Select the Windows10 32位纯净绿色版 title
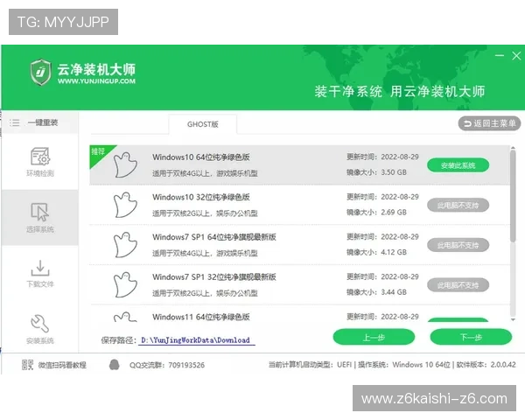 (x=201, y=197)
